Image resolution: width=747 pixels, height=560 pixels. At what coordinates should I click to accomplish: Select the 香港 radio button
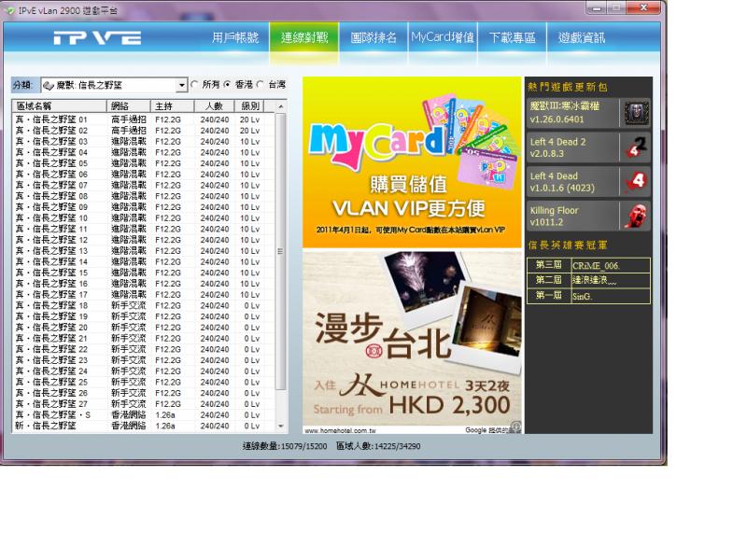(x=227, y=84)
